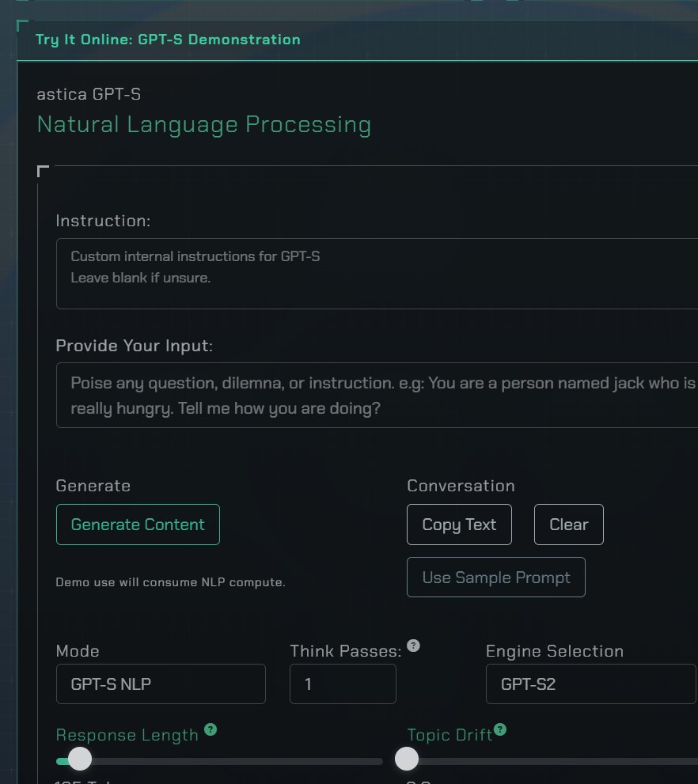
Task: Click Generate Content button
Action: [138, 525]
